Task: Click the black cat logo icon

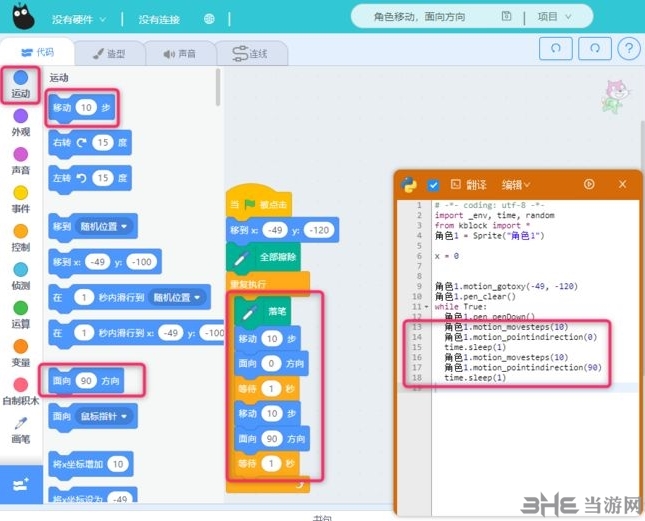Action: [x=23, y=16]
